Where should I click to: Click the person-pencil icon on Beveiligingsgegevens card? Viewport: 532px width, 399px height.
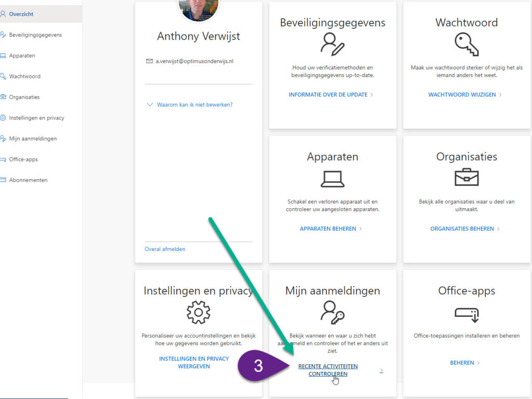click(x=332, y=44)
